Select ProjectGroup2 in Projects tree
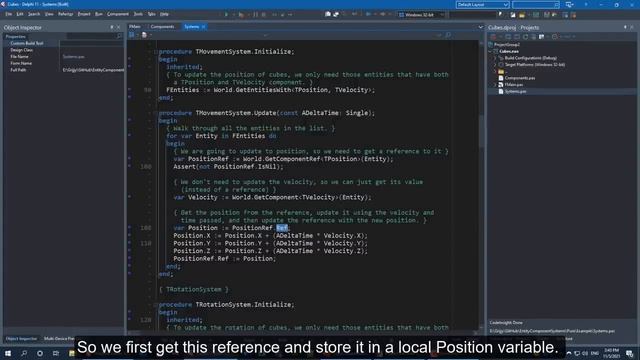 (507, 44)
